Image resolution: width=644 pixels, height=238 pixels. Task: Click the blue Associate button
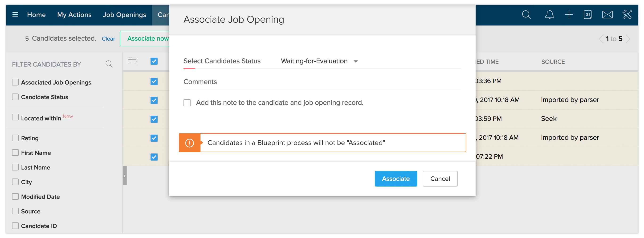[x=395, y=179]
